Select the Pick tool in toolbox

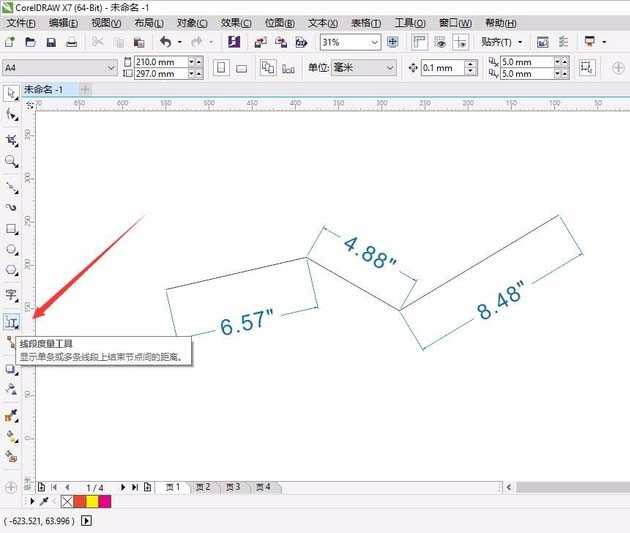click(12, 92)
